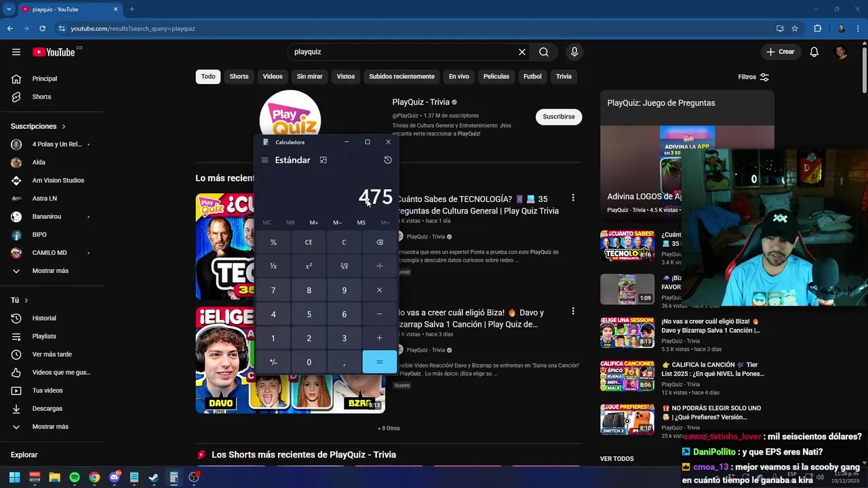Viewport: 868px width, 488px height.
Task: Expand the Tú section chevron
Action: tap(26, 300)
